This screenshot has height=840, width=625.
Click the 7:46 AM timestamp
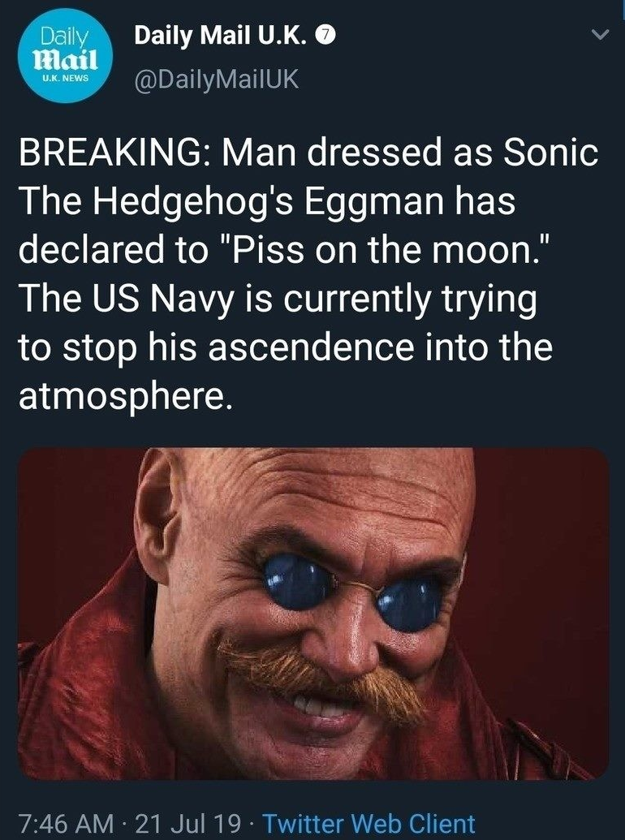(x=67, y=824)
